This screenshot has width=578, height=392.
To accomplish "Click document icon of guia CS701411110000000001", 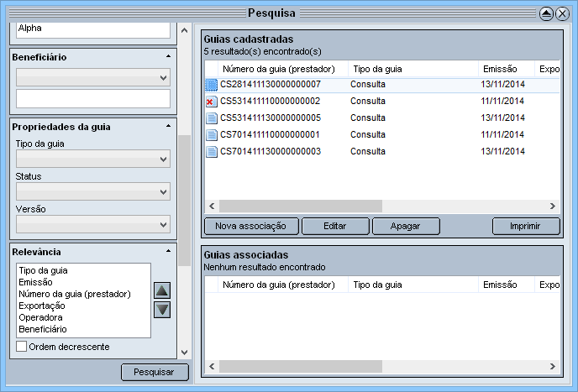I will pyautogui.click(x=212, y=135).
